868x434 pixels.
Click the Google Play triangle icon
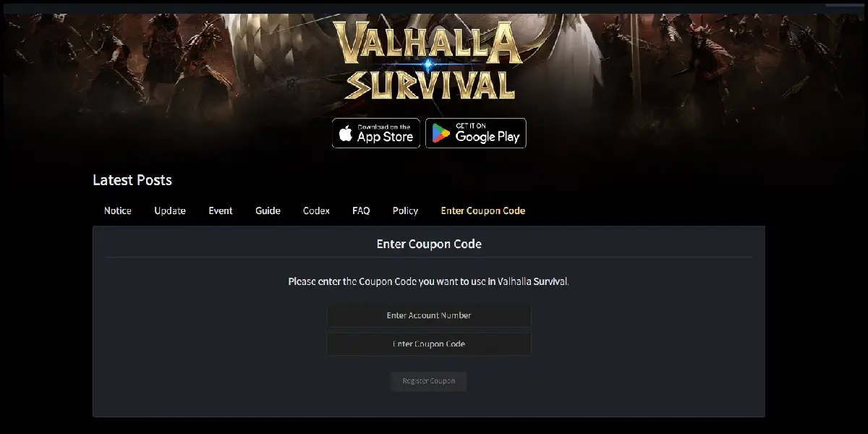point(441,134)
